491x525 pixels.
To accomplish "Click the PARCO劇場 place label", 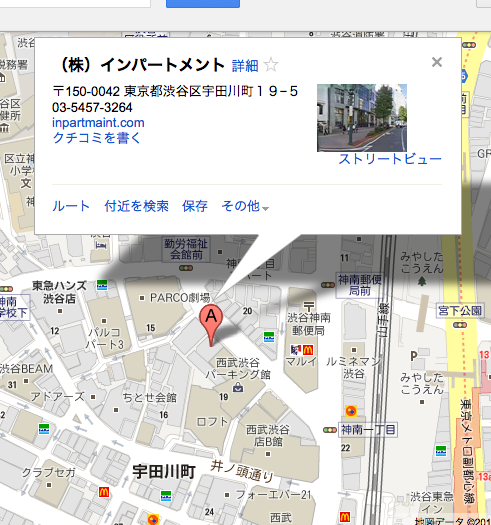I will (x=180, y=298).
